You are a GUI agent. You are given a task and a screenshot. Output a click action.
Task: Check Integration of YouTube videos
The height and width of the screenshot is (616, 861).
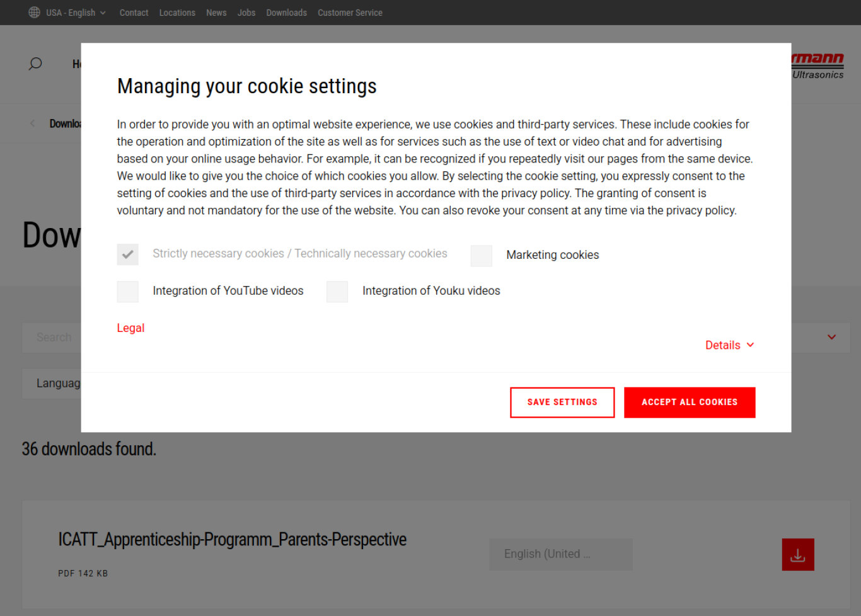pyautogui.click(x=128, y=292)
